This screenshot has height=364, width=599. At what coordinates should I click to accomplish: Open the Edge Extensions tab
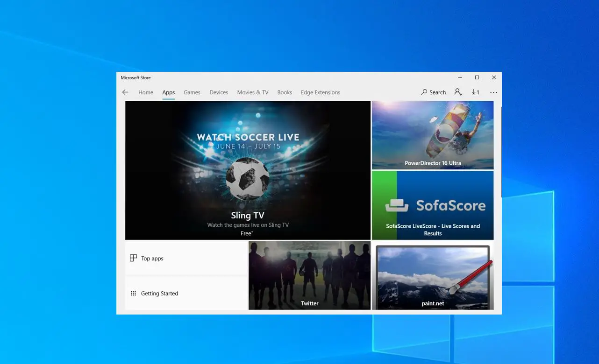(x=321, y=92)
